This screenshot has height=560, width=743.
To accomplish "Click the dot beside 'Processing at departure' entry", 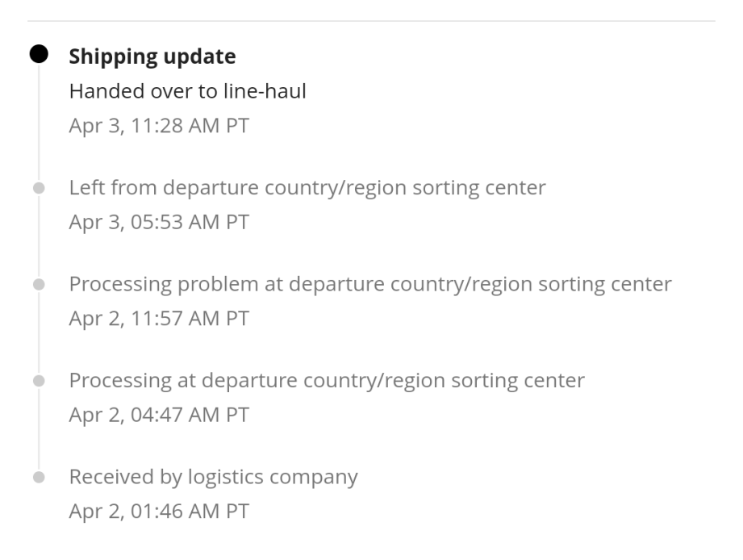I will click(38, 381).
